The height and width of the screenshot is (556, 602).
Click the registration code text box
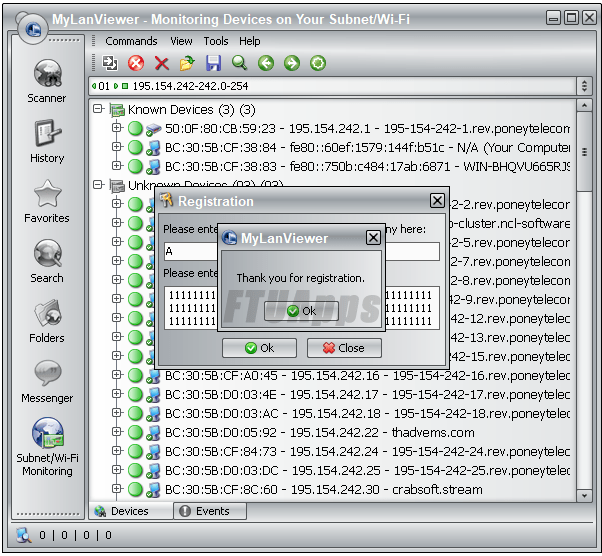[302, 308]
